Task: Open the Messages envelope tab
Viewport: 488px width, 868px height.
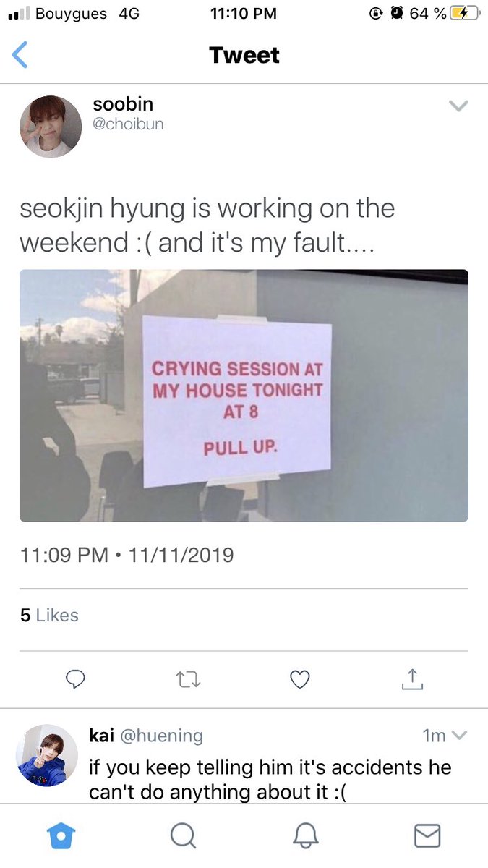Action: (427, 836)
